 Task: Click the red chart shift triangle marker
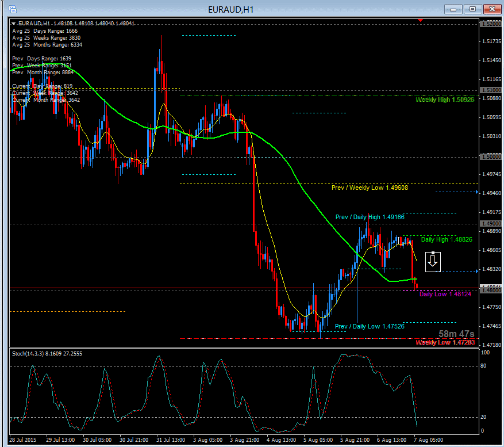coord(421,20)
